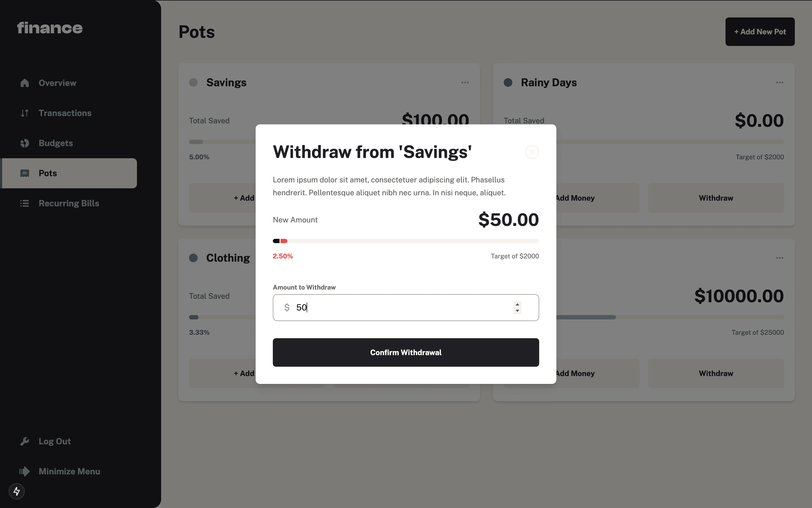This screenshot has width=812, height=508.
Task: Click the lightning bolt dev-tools icon
Action: (16, 492)
